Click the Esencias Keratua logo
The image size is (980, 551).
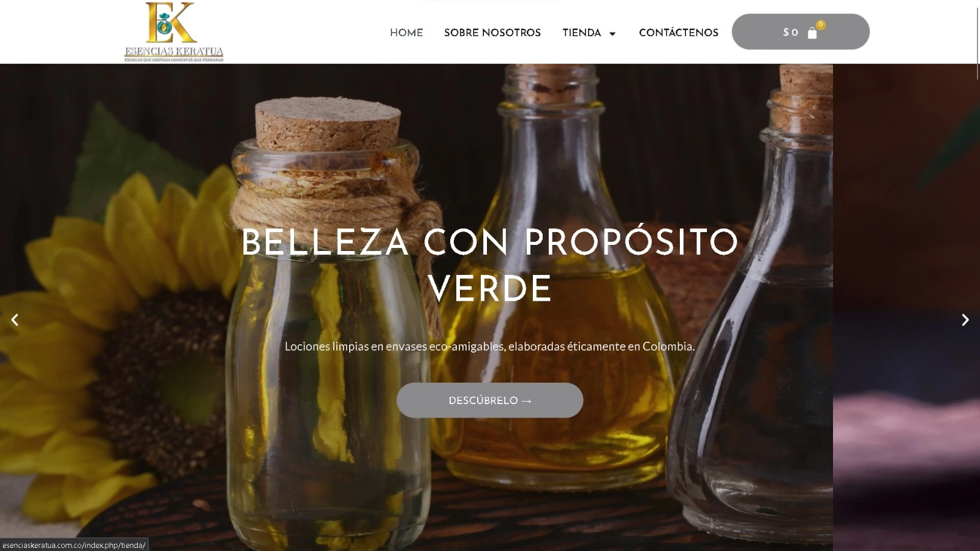point(173,32)
